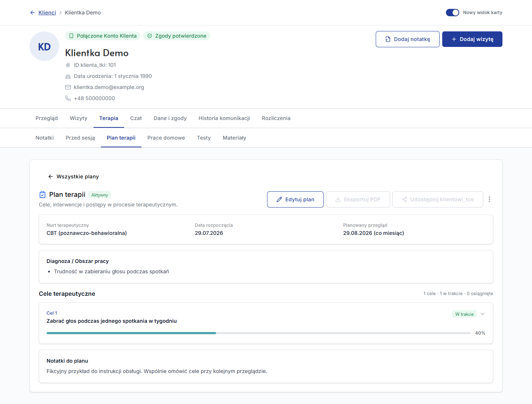Follow the Klienci breadcrumb link

(47, 13)
